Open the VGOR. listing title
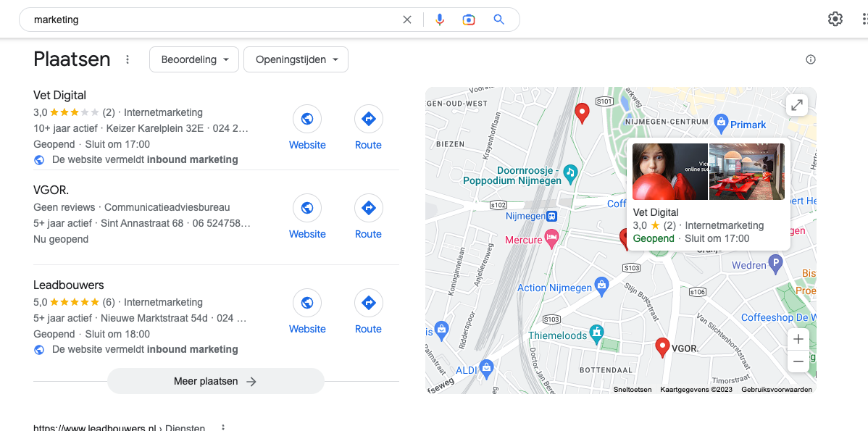 [51, 191]
